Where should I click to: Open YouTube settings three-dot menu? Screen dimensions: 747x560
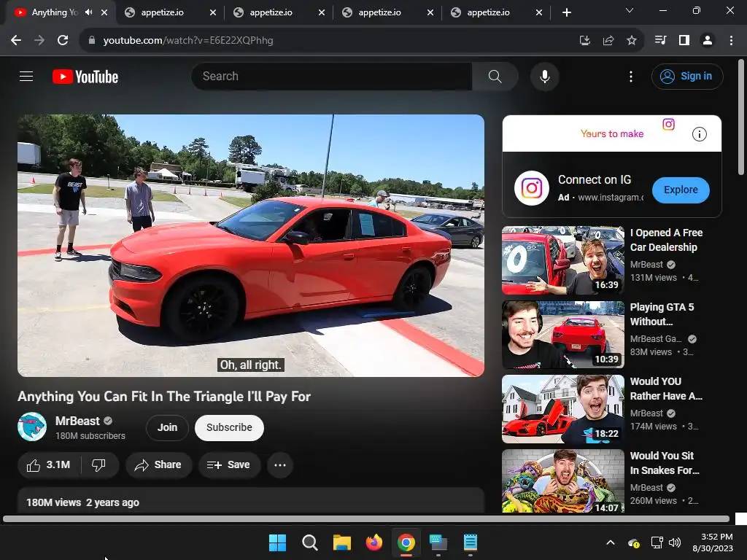631,76
